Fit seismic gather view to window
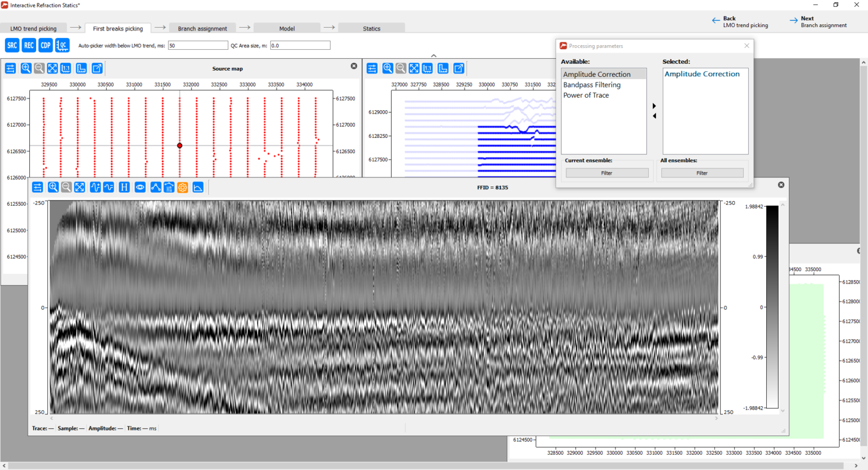This screenshot has height=470, width=868. 80,187
